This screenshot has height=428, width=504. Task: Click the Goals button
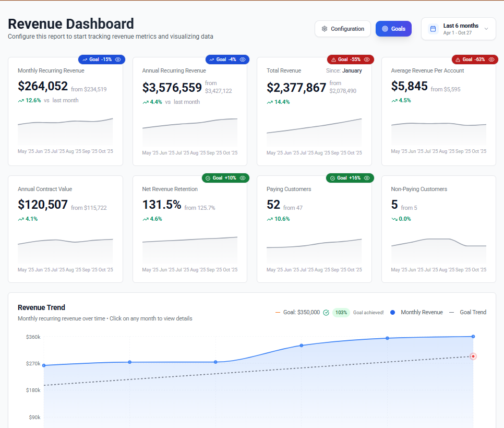(393, 29)
